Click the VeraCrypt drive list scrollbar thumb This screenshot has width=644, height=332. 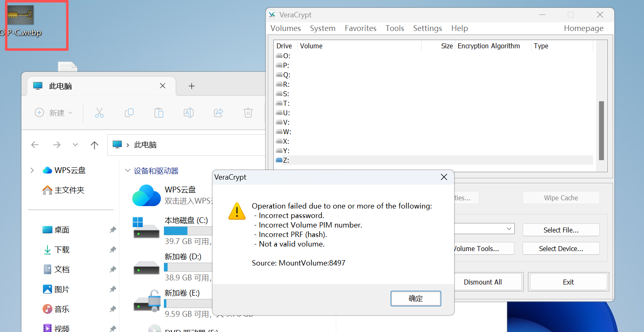coord(601,130)
